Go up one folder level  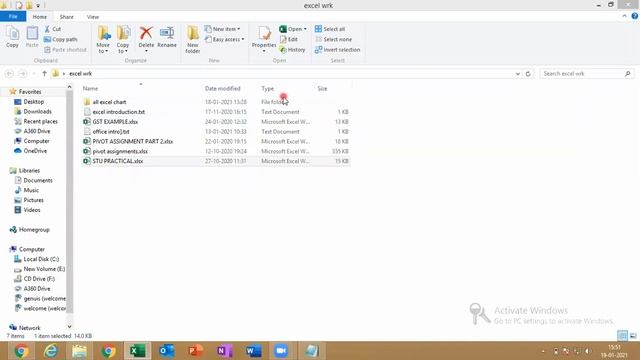click(44, 73)
